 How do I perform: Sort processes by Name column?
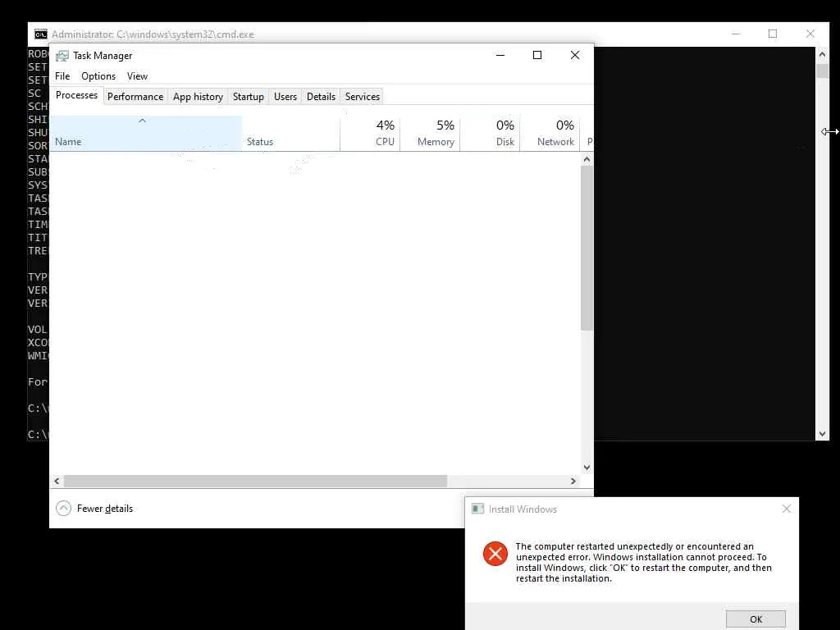tap(146, 134)
